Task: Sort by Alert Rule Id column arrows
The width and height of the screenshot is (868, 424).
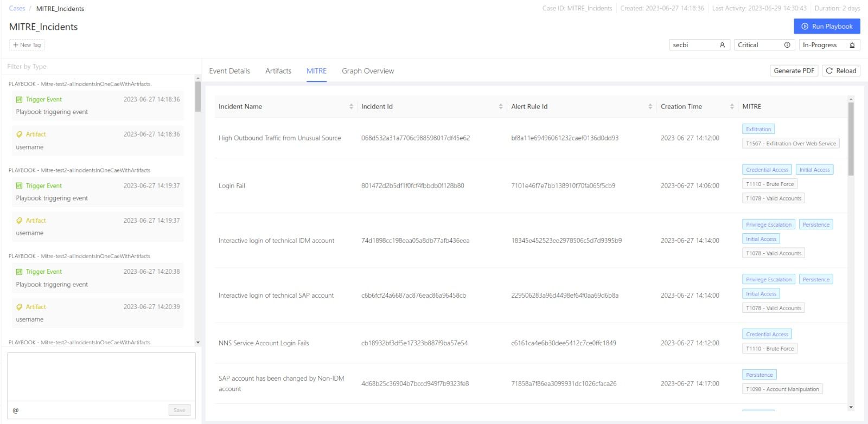Action: [650, 107]
